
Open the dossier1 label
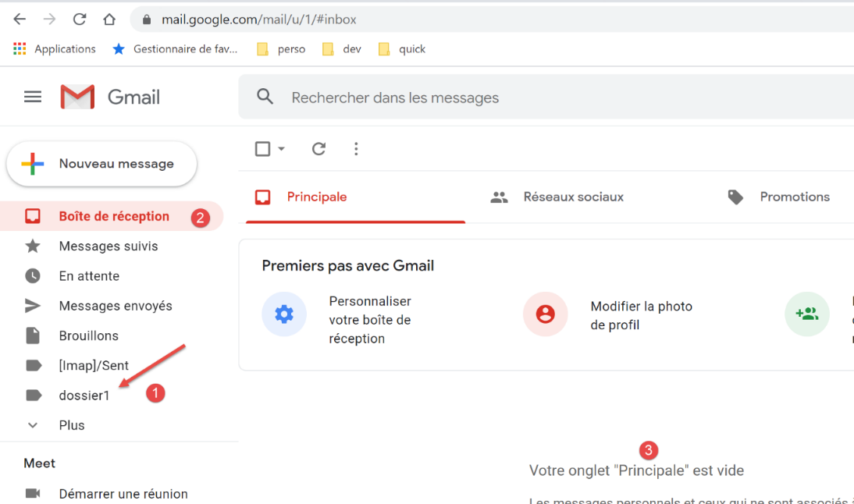tap(84, 396)
